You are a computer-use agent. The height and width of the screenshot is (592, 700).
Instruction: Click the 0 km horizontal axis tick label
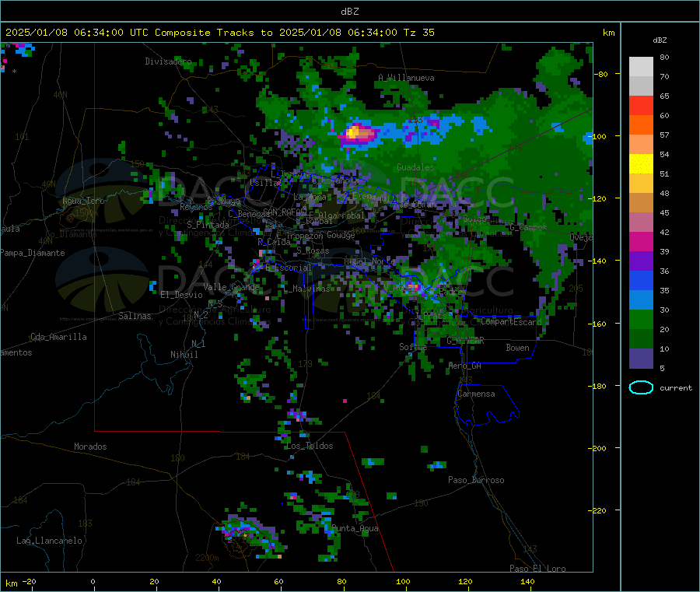[x=93, y=581]
